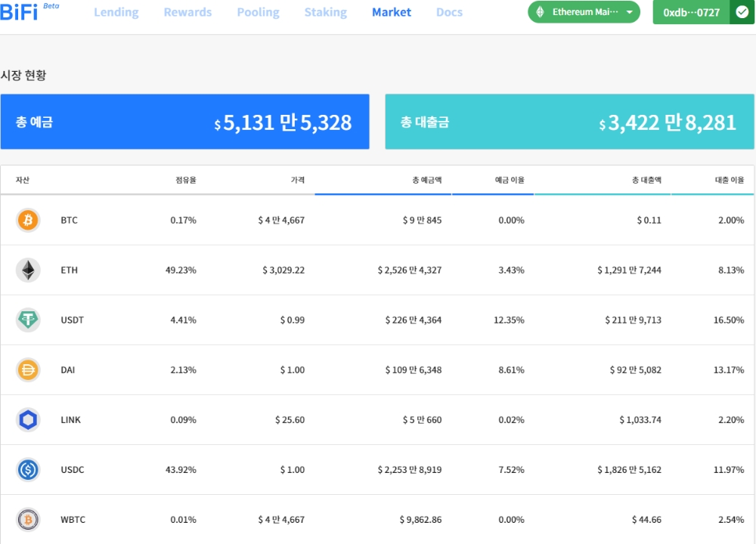Click the wallet connected checkmark icon
Viewport: 756px width, 544px height.
tap(742, 12)
